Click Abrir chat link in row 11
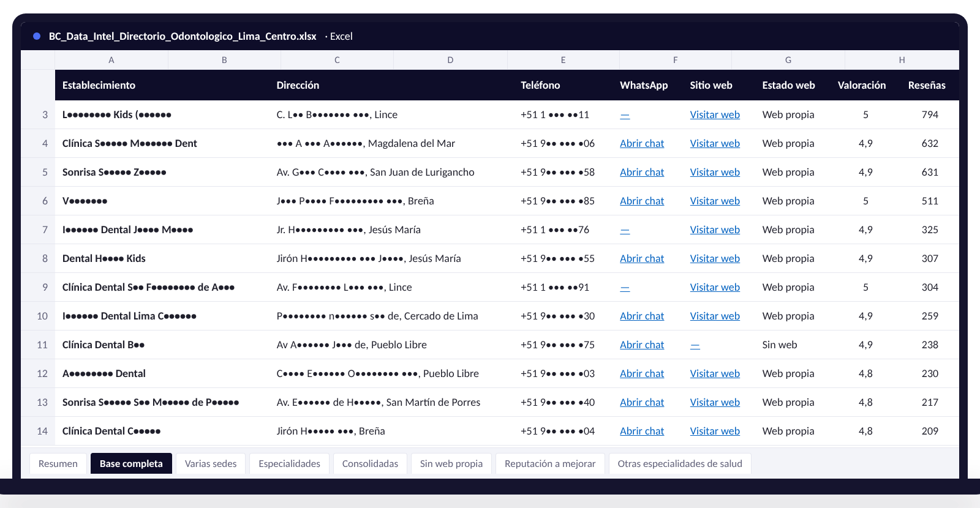980x508 pixels. [x=642, y=345]
